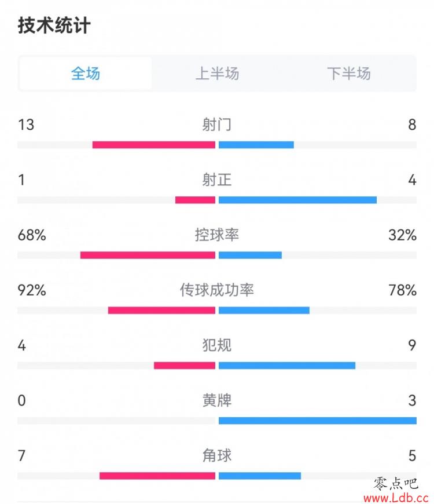The height and width of the screenshot is (504, 434).
Task: Click the 犯规 stat label
Action: tap(216, 345)
